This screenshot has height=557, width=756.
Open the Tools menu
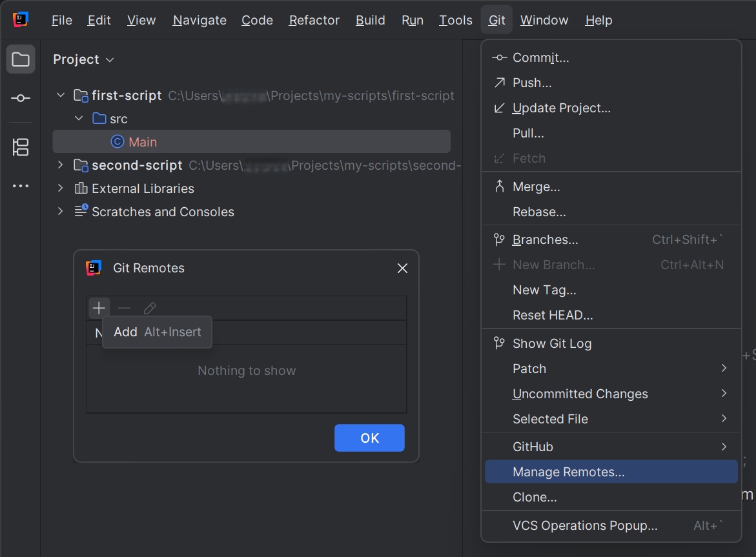tap(456, 20)
